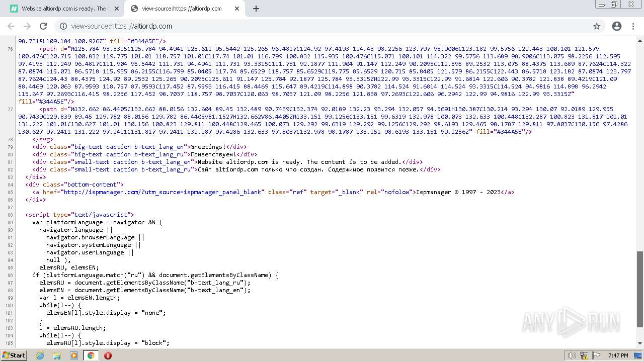
Task: Click 'Ispmanager © 1997 - 2023' text
Action: (x=457, y=192)
